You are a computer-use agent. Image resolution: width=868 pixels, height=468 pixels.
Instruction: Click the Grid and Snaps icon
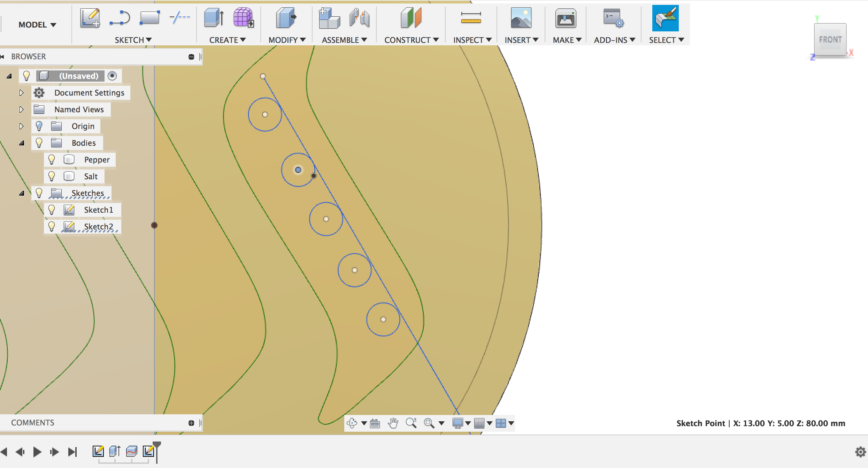coord(479,423)
